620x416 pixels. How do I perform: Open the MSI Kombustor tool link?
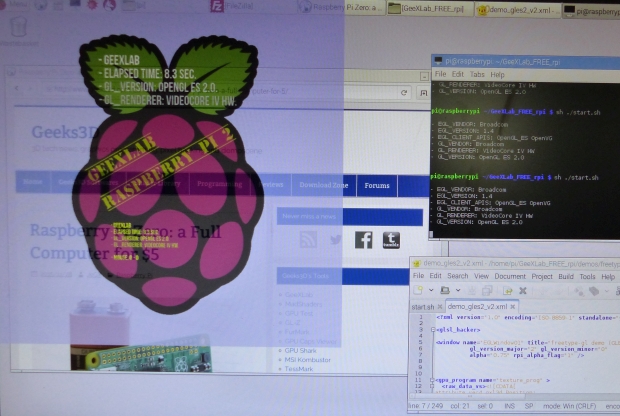(x=307, y=360)
